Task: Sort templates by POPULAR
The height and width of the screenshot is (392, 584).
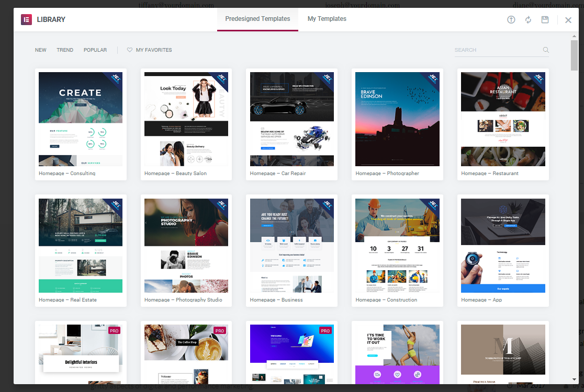Action: point(95,50)
